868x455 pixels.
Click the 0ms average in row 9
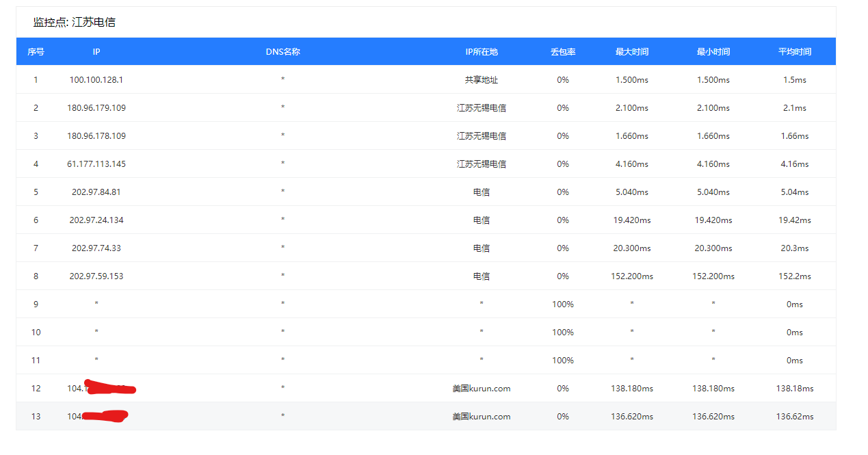(795, 304)
